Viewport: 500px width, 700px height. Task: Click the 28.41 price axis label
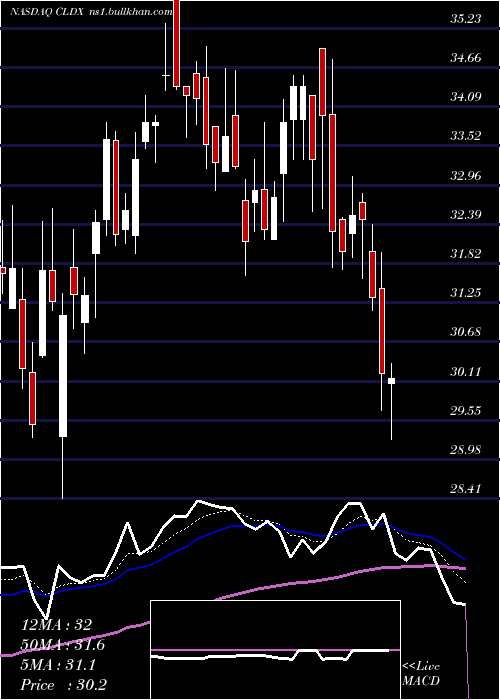(466, 489)
